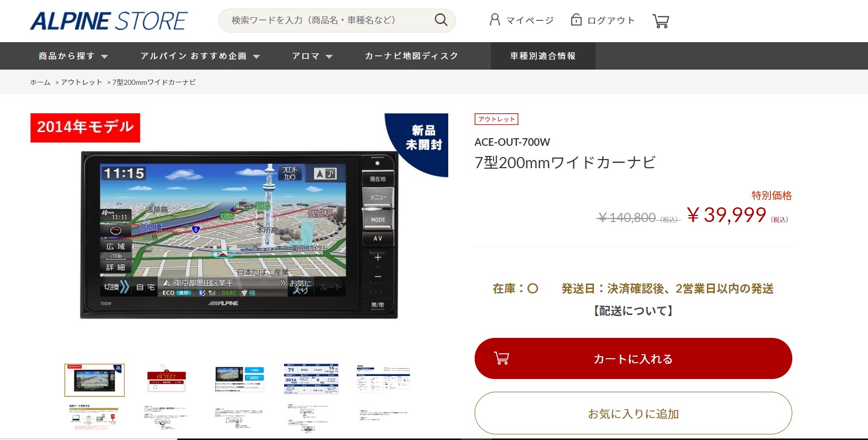Expand アロマ dropdown menu

pyautogui.click(x=313, y=56)
